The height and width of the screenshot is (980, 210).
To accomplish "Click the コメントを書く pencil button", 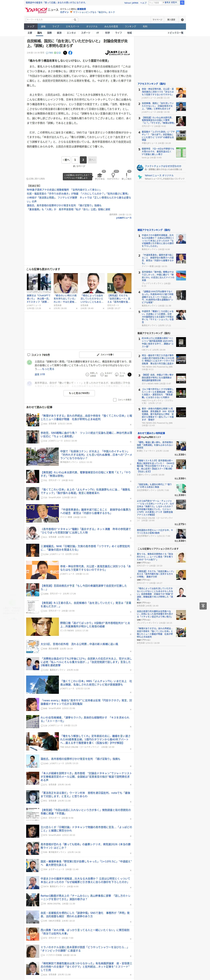I will (x=105, y=355).
